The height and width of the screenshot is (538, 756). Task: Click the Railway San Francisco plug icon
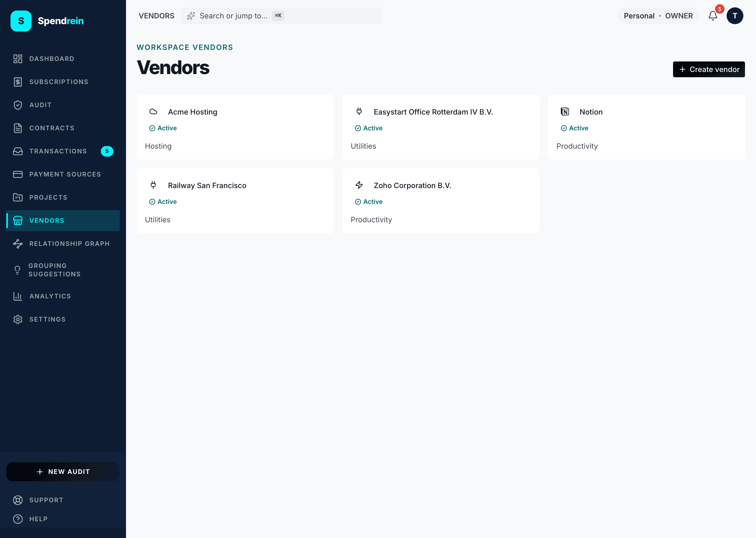pyautogui.click(x=153, y=185)
